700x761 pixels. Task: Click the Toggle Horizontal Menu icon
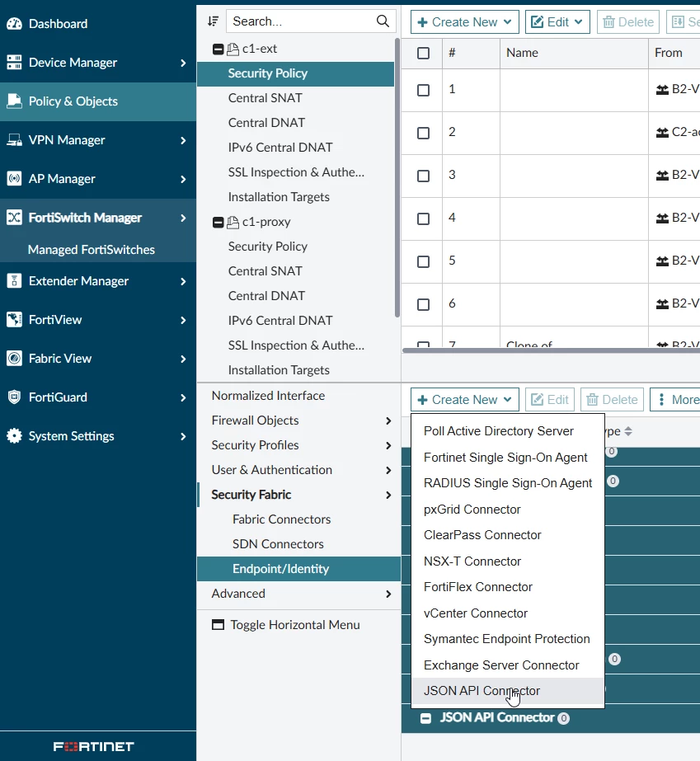tap(218, 625)
